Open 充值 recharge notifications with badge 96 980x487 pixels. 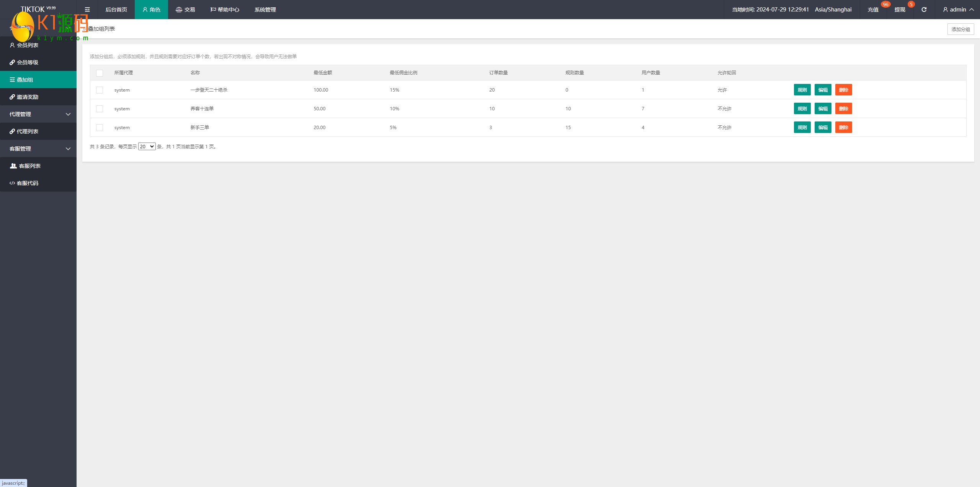(x=873, y=10)
